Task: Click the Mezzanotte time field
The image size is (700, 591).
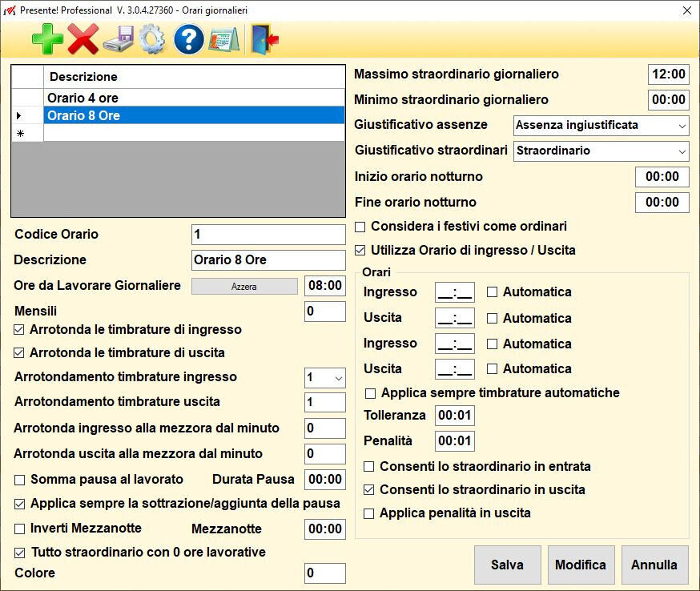Action: pyautogui.click(x=324, y=529)
